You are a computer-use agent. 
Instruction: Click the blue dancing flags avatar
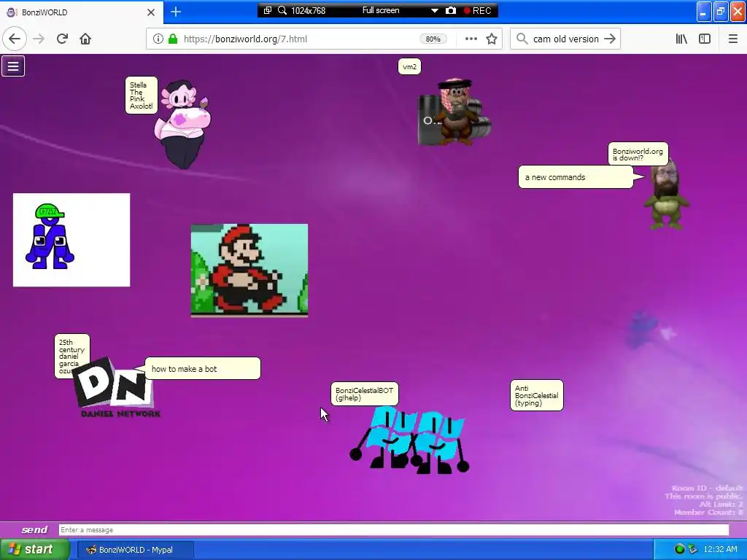pos(410,440)
